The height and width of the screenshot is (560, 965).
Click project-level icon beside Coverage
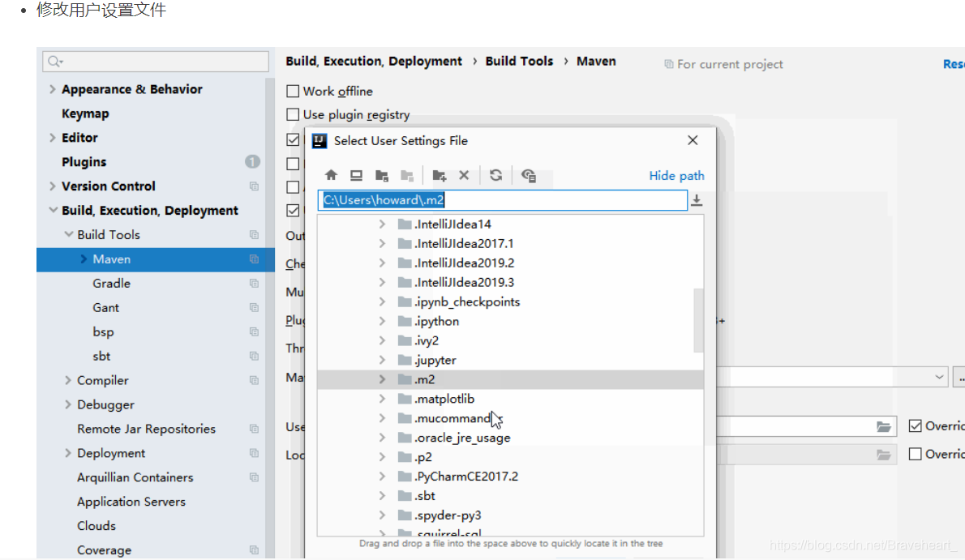[254, 550]
